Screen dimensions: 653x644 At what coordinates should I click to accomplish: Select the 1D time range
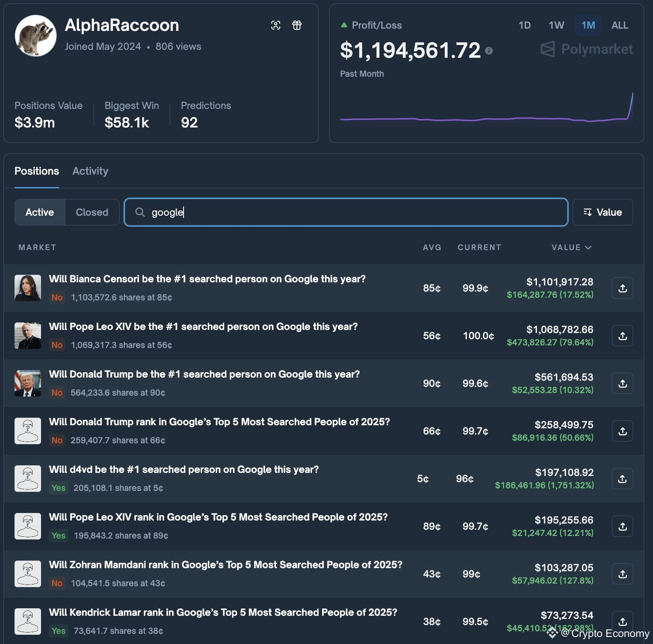point(525,25)
